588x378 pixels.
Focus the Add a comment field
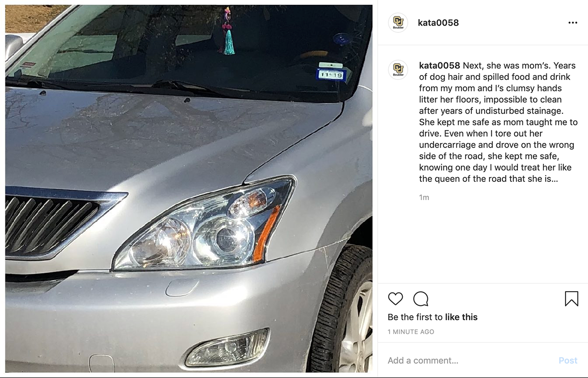coord(470,360)
